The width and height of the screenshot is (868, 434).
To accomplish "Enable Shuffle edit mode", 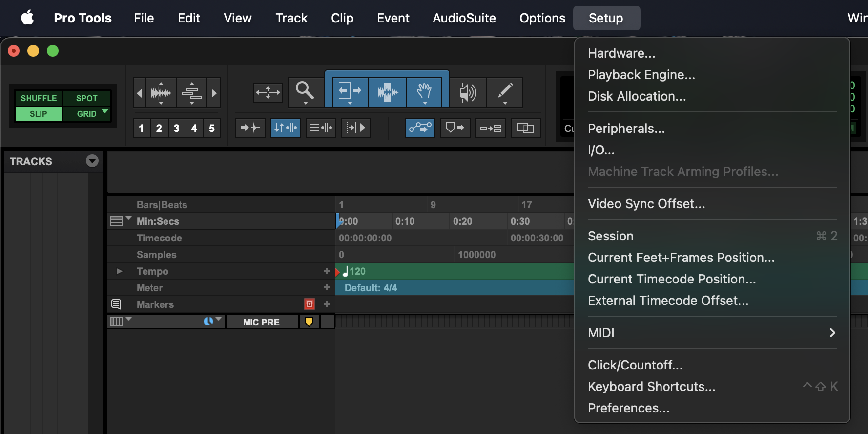I will pyautogui.click(x=39, y=98).
